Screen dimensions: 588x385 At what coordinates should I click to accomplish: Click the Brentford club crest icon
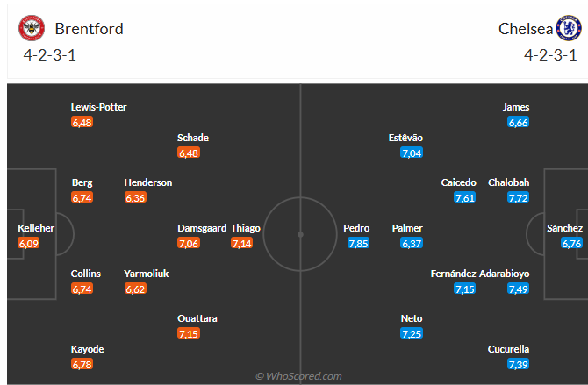pyautogui.click(x=32, y=29)
